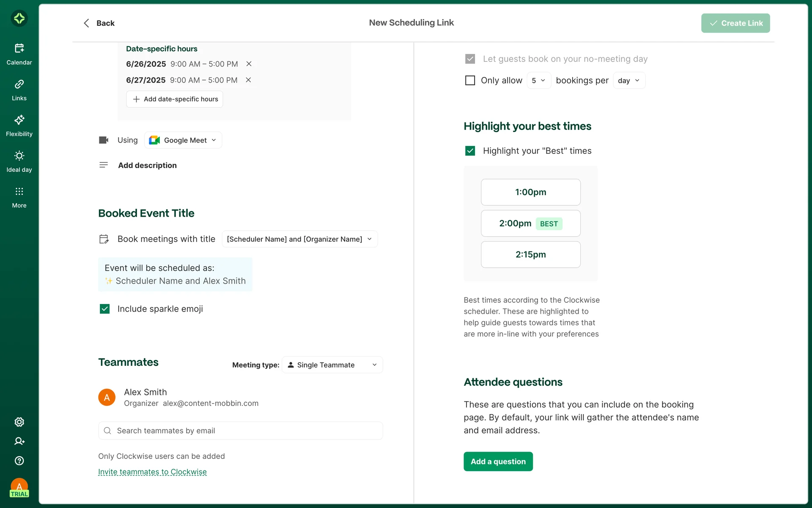This screenshot has height=508, width=812.
Task: Open Ideal day settings
Action: [x=19, y=161]
